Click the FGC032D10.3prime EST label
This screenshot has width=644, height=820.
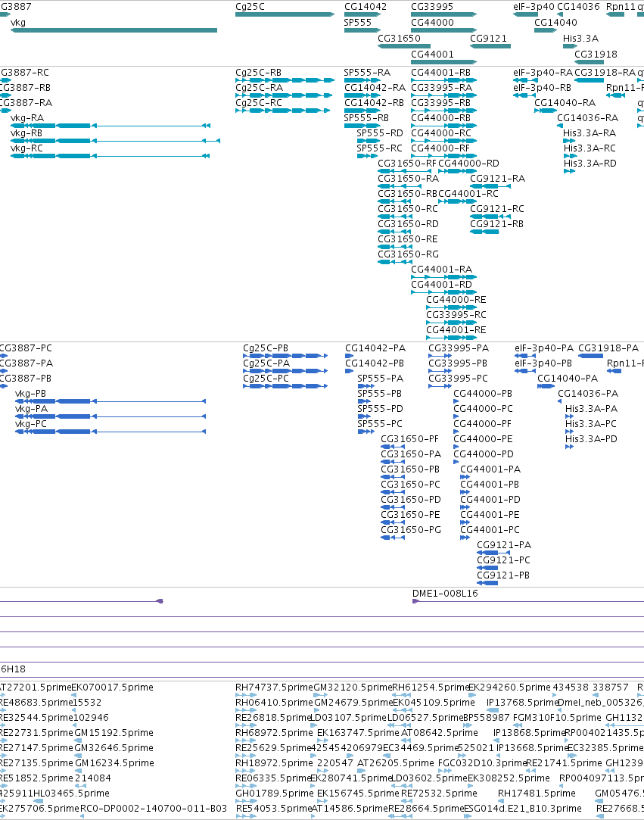point(482,763)
